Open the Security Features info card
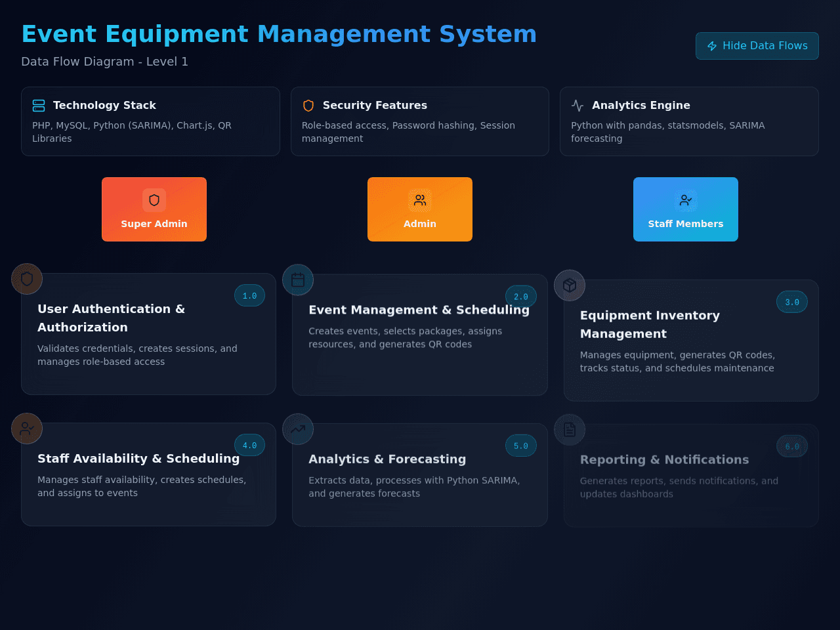 420,121
